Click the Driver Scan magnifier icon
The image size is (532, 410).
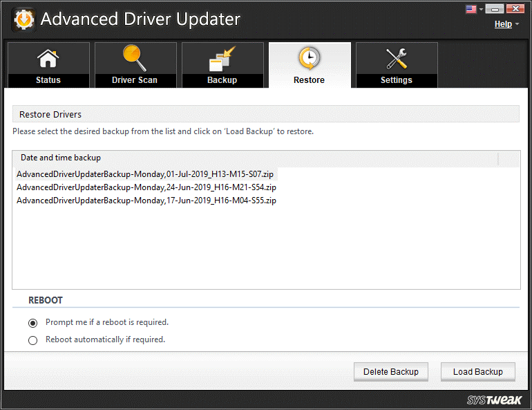pos(134,58)
